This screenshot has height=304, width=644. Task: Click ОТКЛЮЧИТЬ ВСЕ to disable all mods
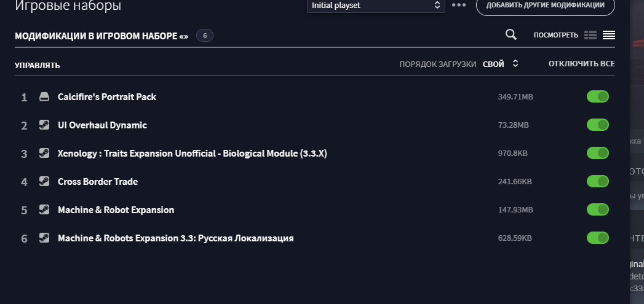582,64
